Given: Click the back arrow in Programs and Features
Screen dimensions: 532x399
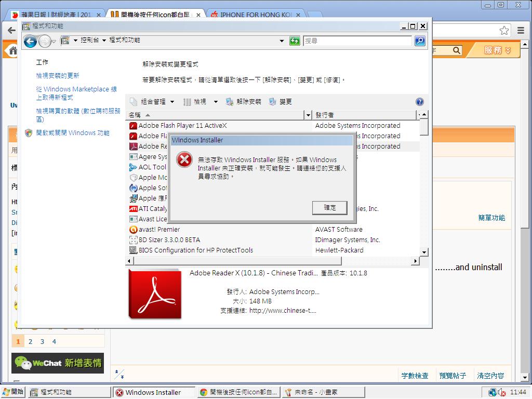Looking at the screenshot, I should pos(30,42).
